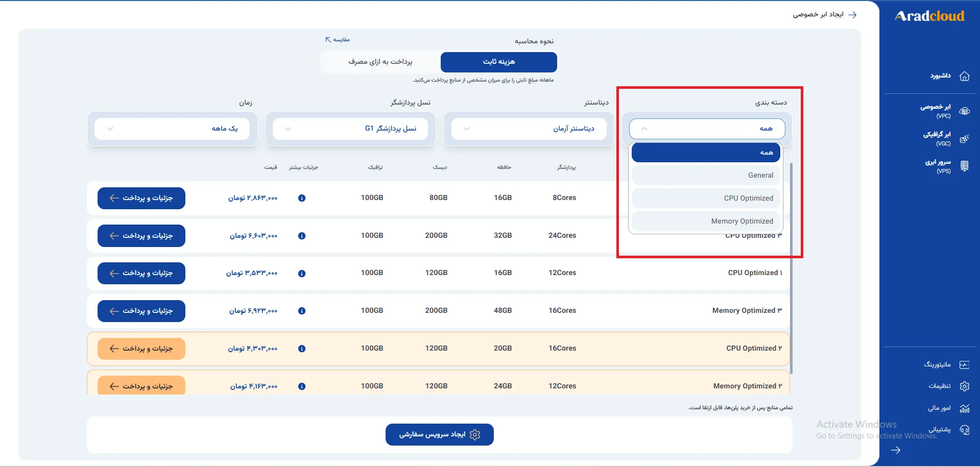Select Memory Optimized option in category list

coord(706,221)
